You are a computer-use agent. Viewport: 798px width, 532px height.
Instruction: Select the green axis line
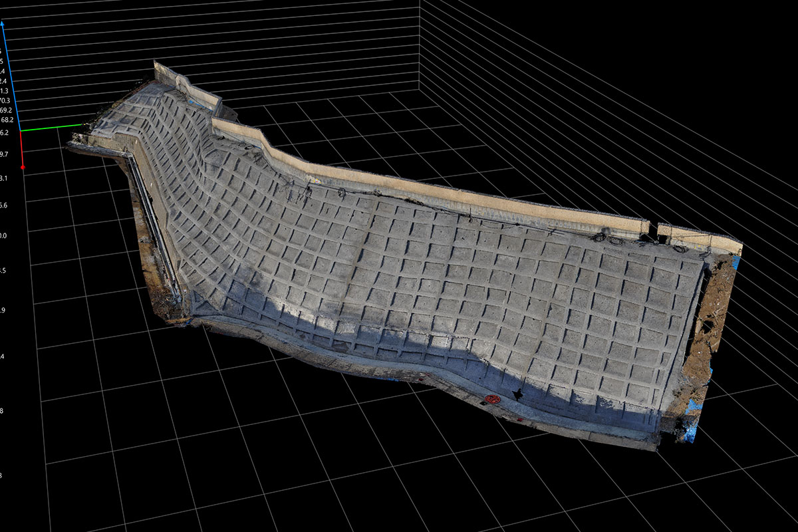53,126
